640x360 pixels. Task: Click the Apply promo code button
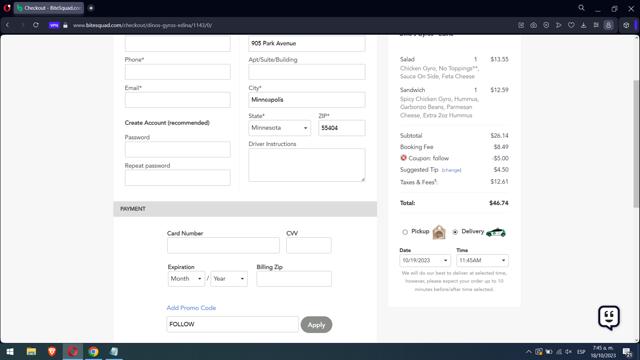(316, 325)
